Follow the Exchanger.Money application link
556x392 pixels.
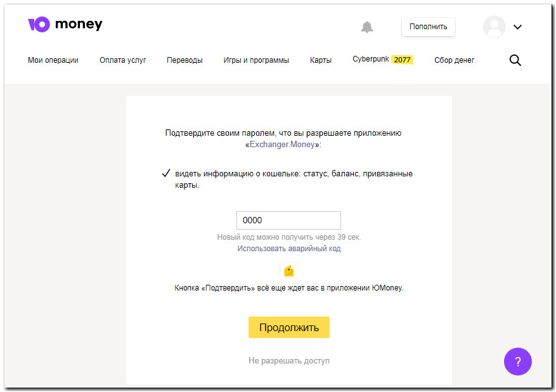[x=282, y=145]
